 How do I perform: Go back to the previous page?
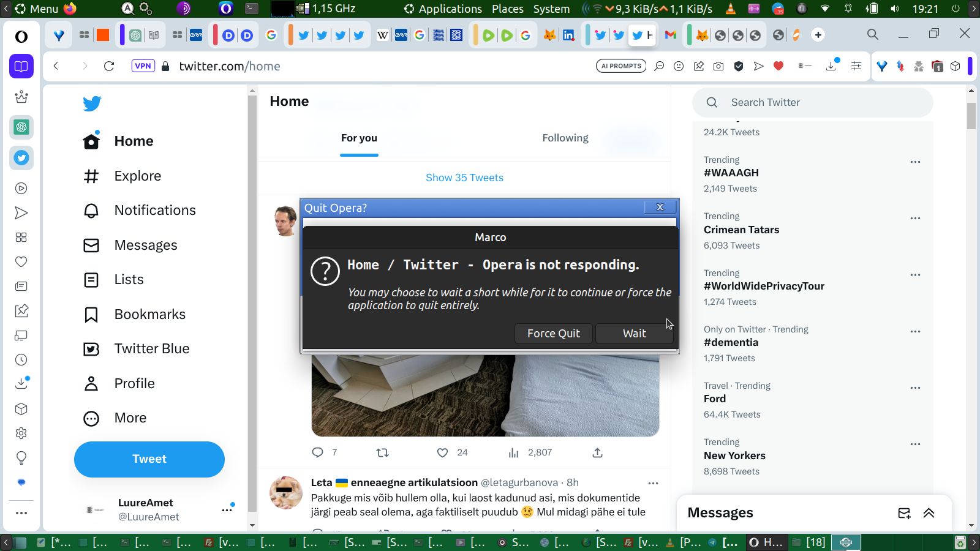coord(56,66)
